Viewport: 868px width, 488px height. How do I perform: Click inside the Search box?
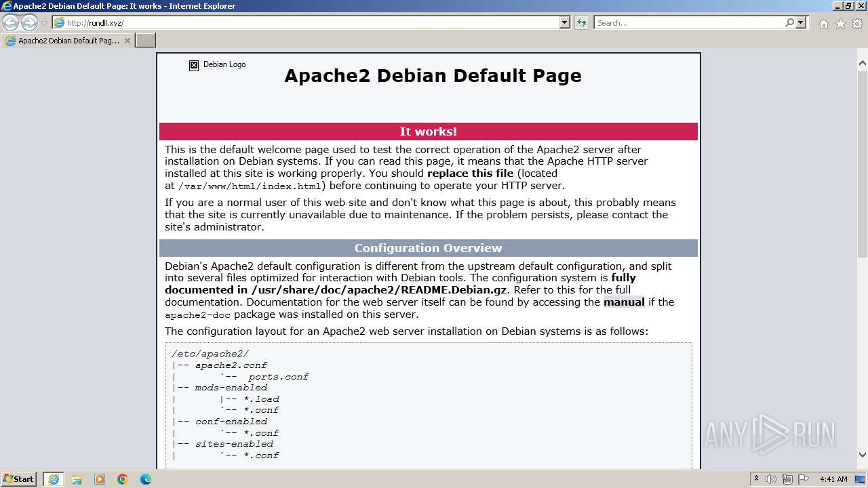click(688, 23)
